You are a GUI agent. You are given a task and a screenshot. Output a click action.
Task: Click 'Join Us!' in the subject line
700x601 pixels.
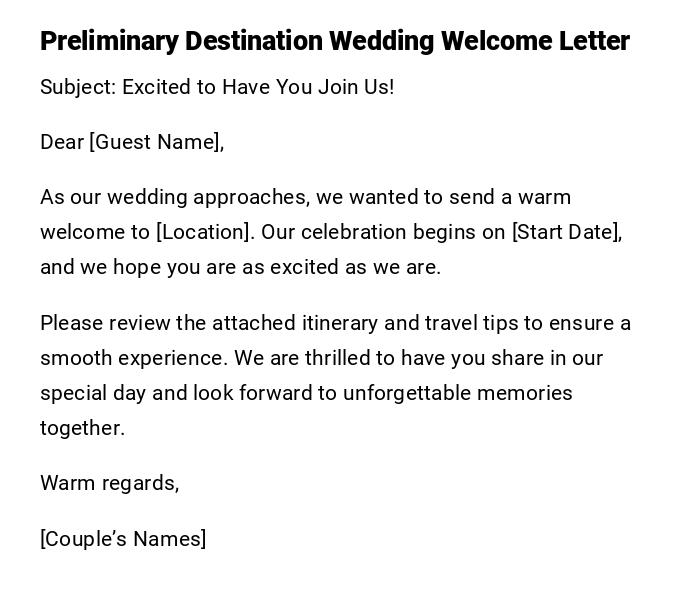[x=356, y=87]
